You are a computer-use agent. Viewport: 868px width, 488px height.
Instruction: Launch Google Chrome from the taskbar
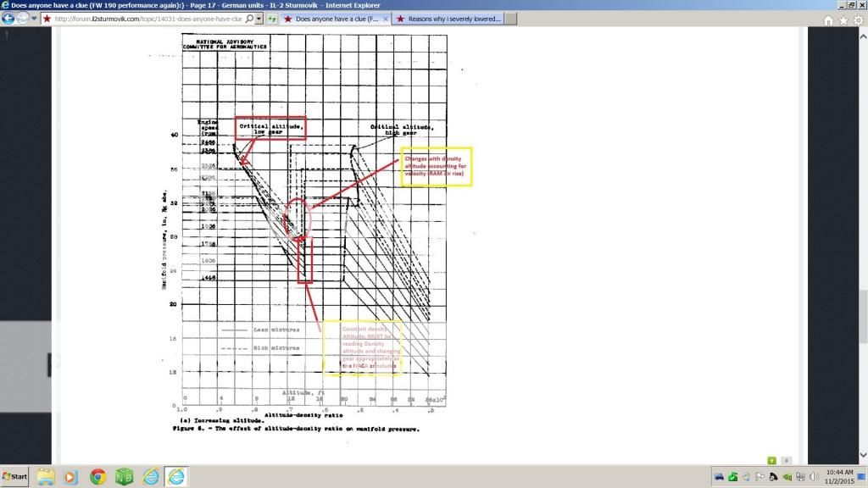(97, 477)
